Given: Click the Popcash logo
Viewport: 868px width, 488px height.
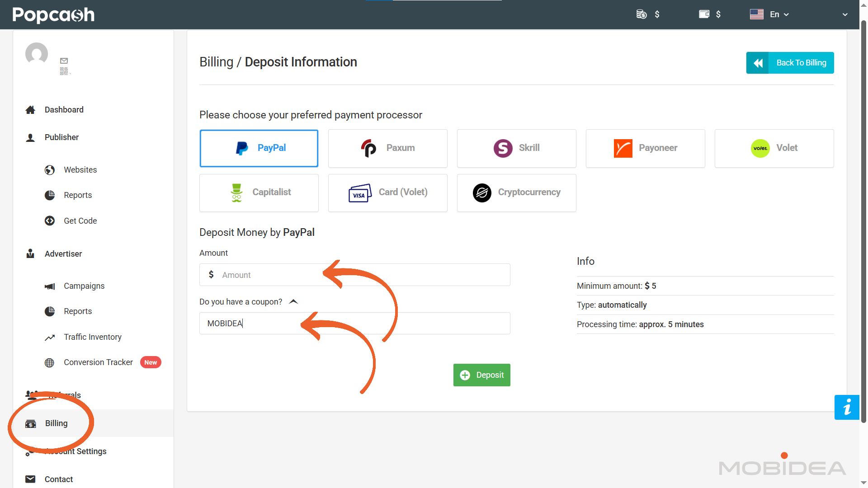Looking at the screenshot, I should 53,15.
